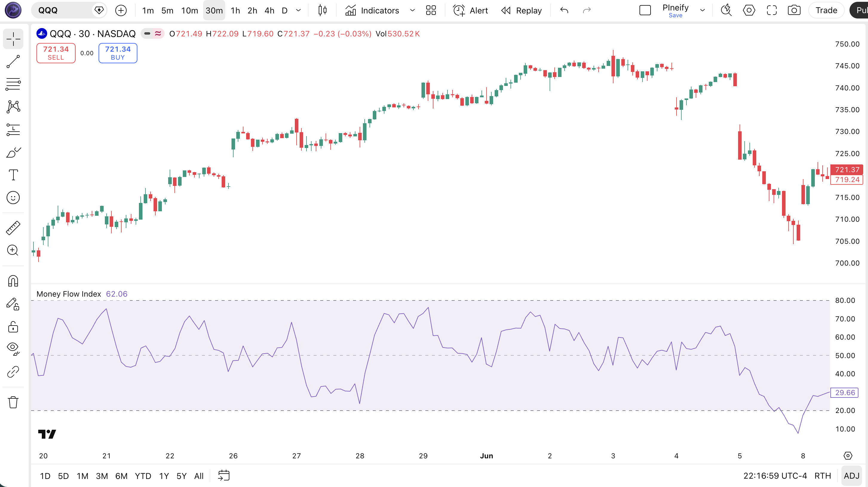
Task: Select the brush drawing tool
Action: (x=13, y=152)
